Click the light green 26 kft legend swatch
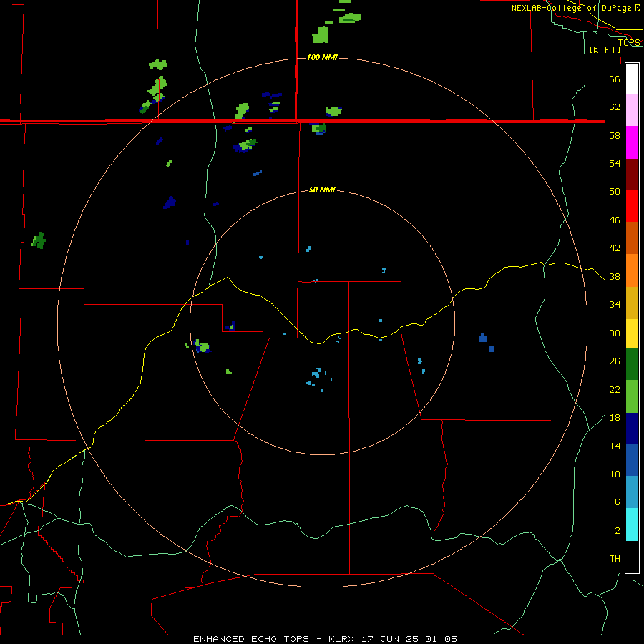 [x=632, y=396]
